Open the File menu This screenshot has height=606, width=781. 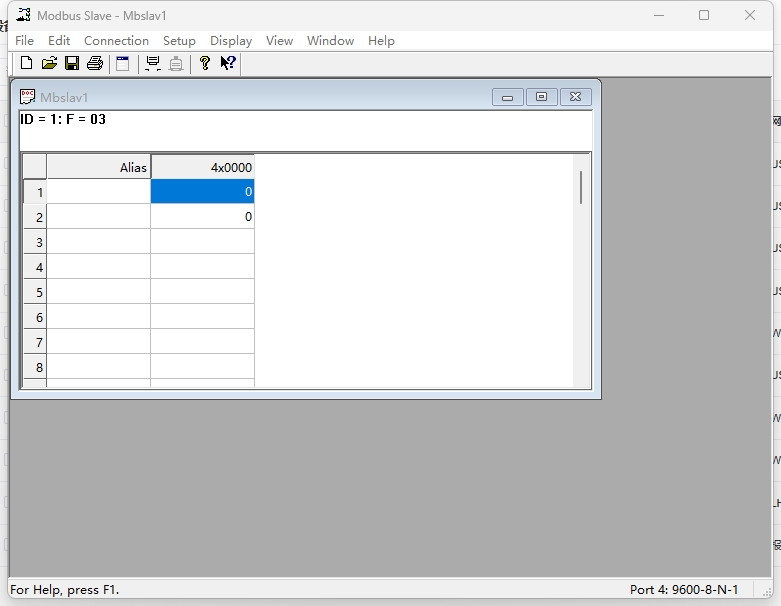[25, 41]
